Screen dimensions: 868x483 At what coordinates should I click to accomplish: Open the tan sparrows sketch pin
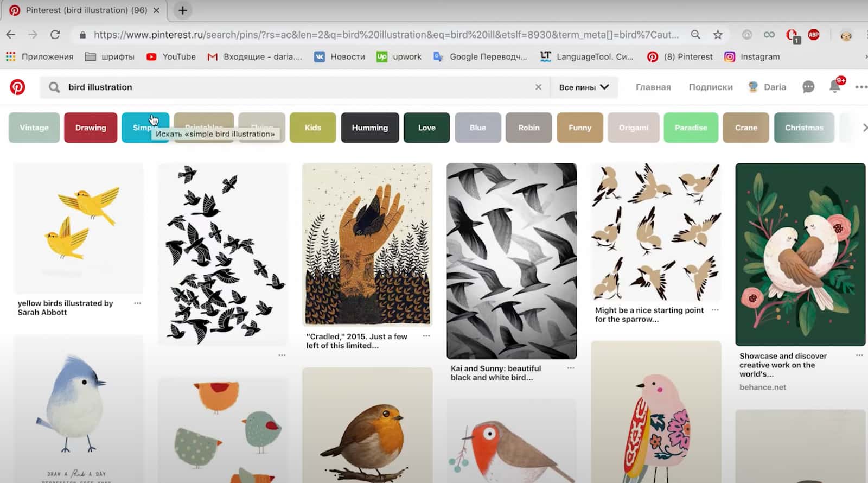[x=656, y=232]
